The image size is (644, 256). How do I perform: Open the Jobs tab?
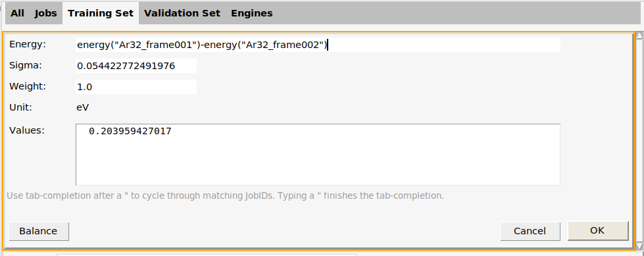click(45, 13)
